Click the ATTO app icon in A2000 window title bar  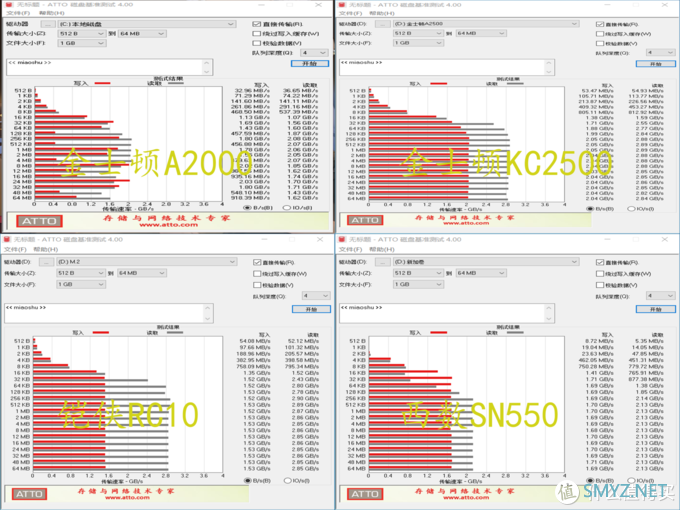[x=10, y=4]
